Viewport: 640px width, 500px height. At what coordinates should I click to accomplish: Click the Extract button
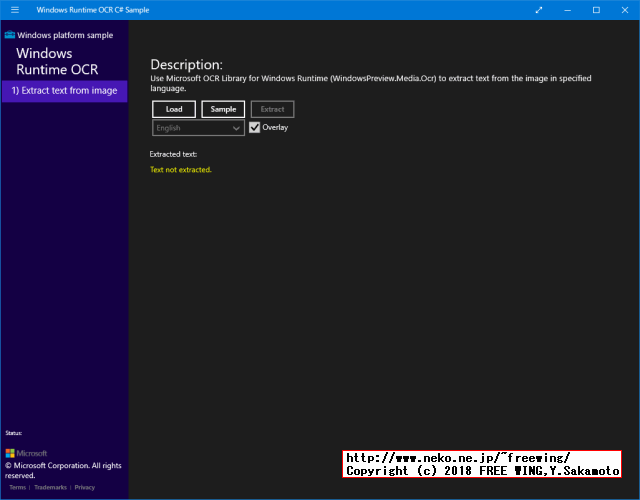click(272, 109)
